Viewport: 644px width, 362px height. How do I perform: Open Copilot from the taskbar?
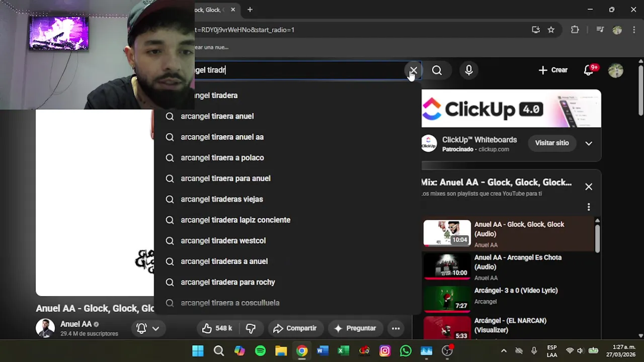(x=239, y=351)
